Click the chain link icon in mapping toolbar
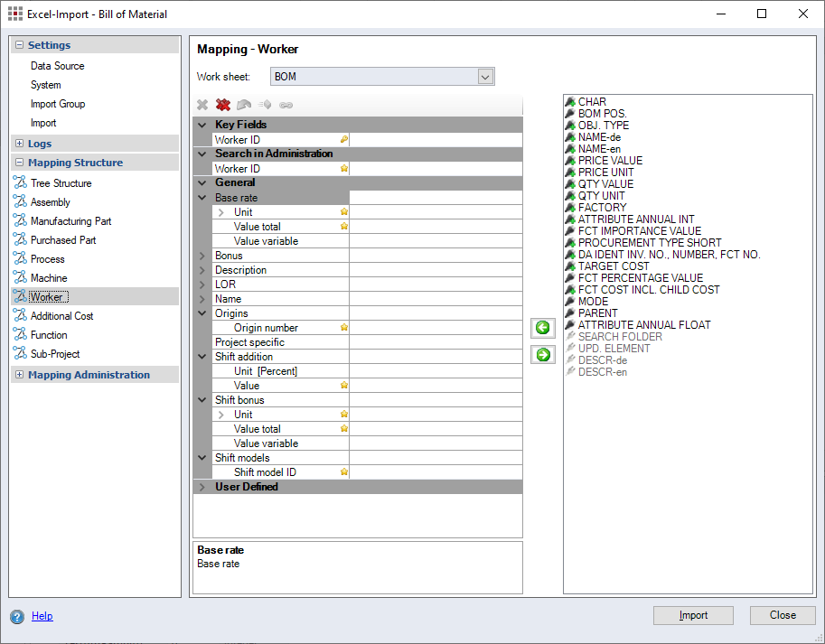 coord(286,105)
